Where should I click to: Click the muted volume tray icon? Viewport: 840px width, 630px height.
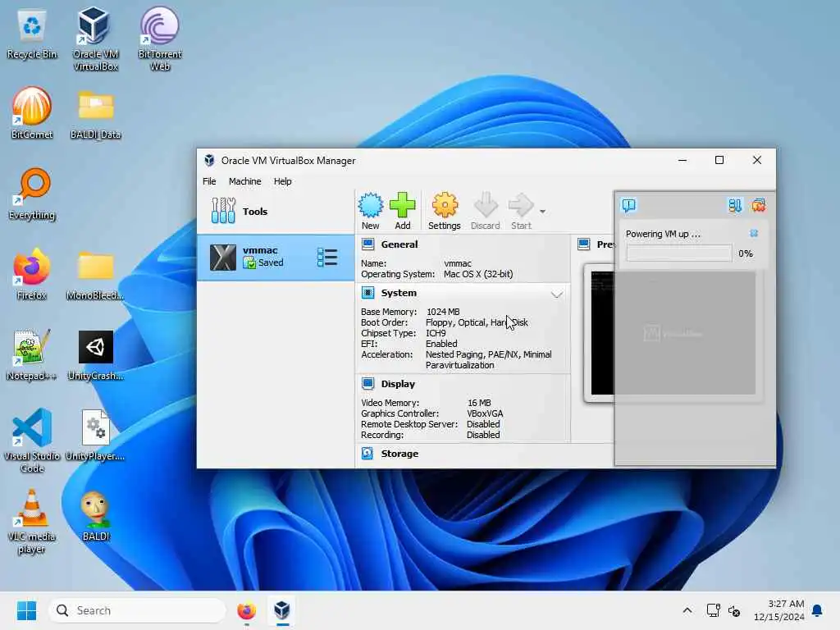pos(734,610)
